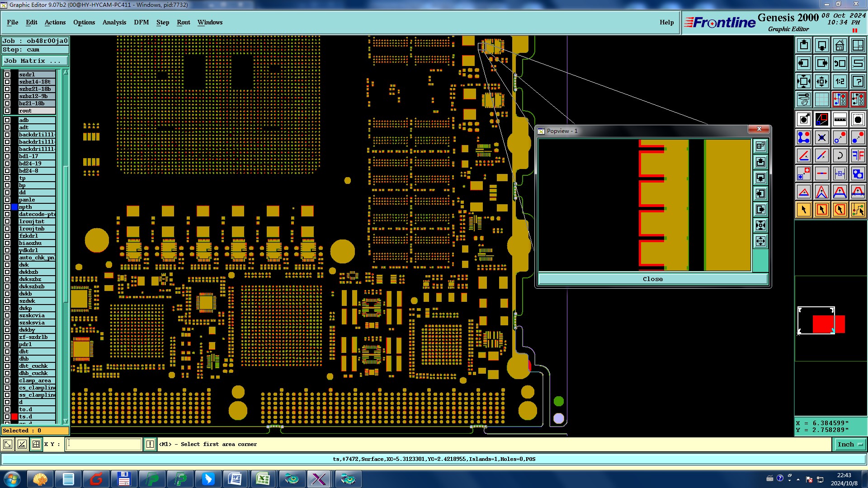
Task: Click the question mark help icon in toolbar
Action: pos(858,81)
